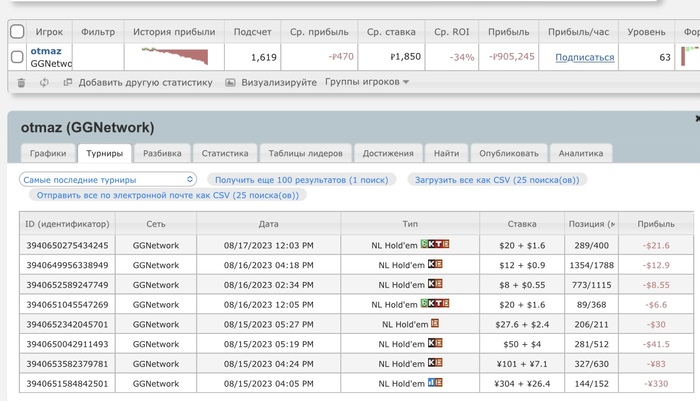
Task: Click Добавить другую статистику
Action: point(146,83)
